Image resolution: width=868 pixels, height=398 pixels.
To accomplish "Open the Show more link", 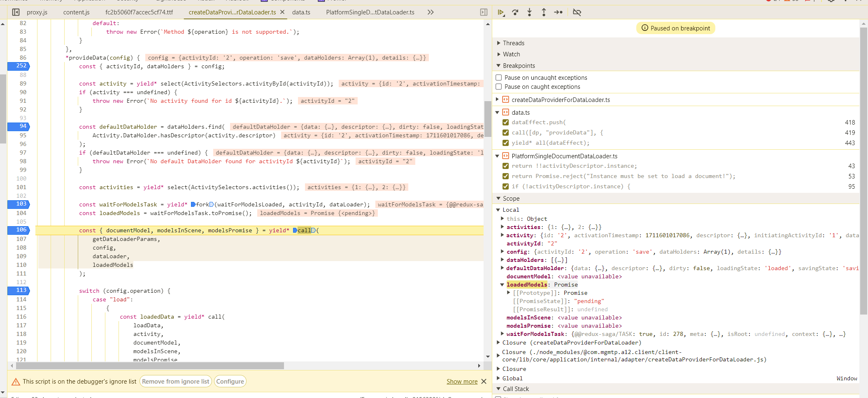I will tap(462, 382).
